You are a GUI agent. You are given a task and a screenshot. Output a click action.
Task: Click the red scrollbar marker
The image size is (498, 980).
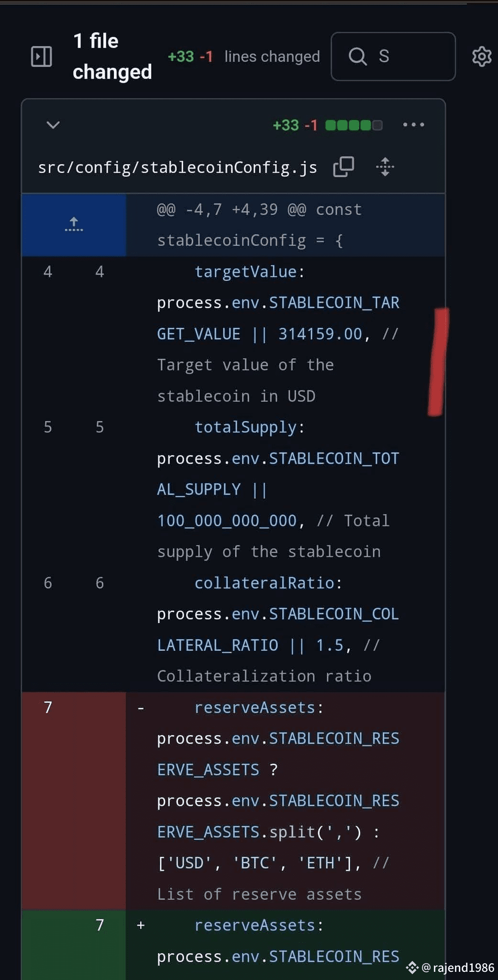click(438, 362)
